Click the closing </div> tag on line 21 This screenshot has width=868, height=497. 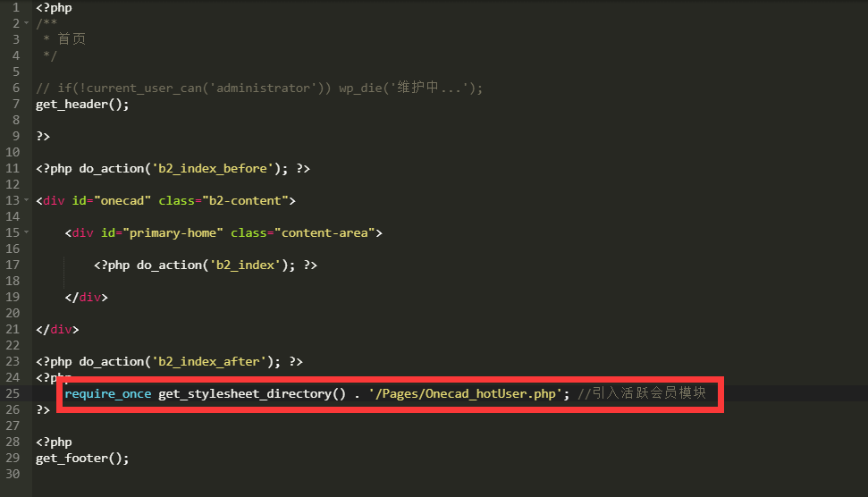click(57, 329)
